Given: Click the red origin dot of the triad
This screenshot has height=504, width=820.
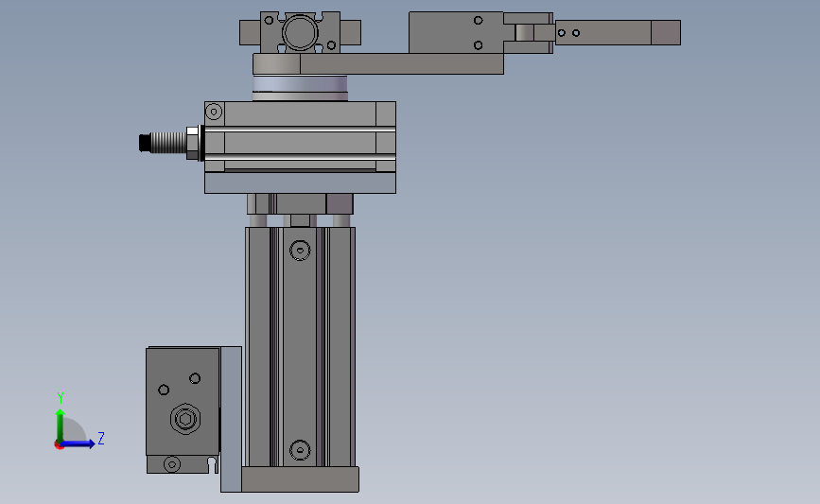Looking at the screenshot, I should click(59, 444).
